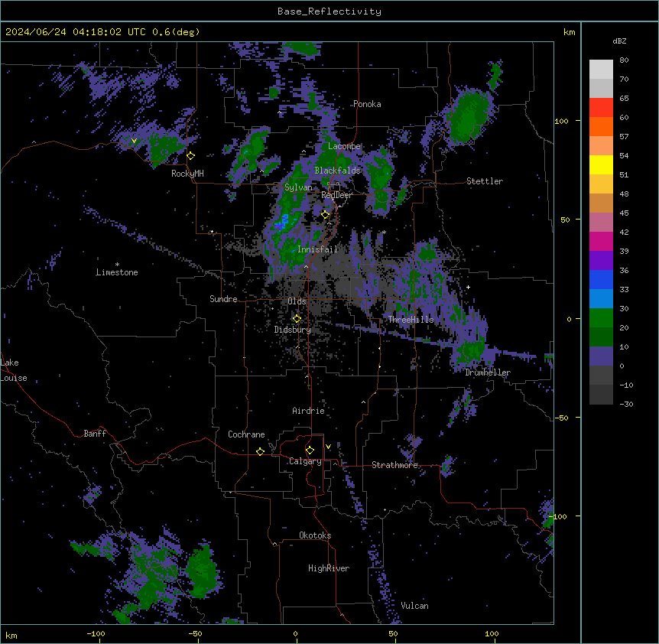Click the Base_Reflectivity title text
The height and width of the screenshot is (644, 659).
329,11
